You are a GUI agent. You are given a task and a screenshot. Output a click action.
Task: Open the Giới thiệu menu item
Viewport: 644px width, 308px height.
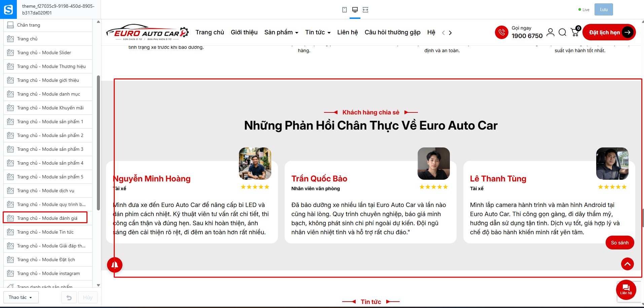click(244, 32)
